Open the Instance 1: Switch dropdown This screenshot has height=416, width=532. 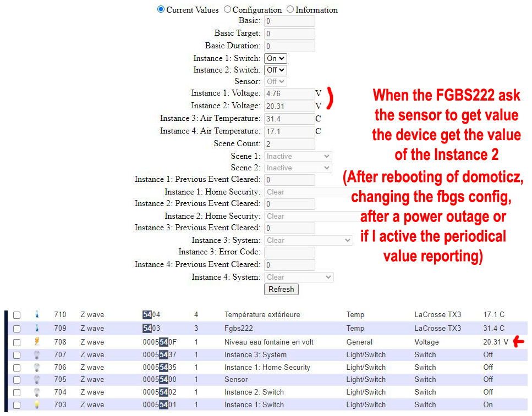(276, 58)
